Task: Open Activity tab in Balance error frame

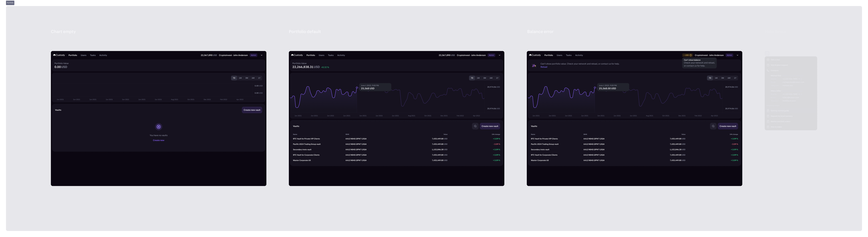Action: point(579,55)
